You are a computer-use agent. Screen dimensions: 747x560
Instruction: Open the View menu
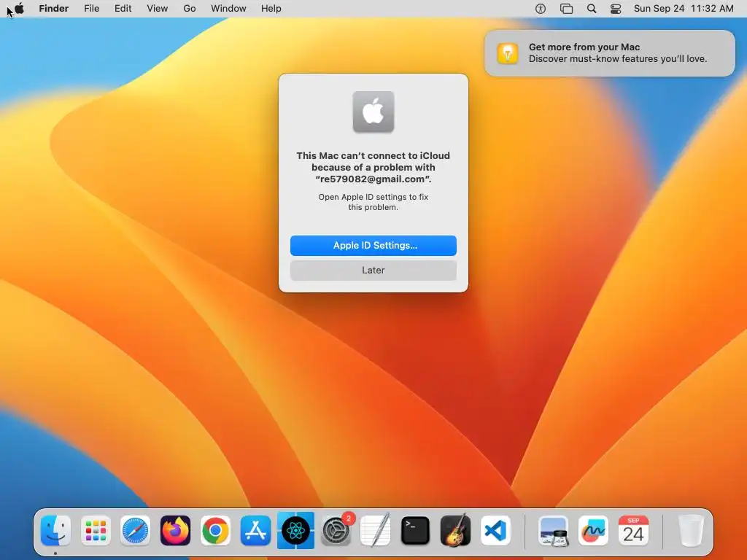pyautogui.click(x=158, y=8)
